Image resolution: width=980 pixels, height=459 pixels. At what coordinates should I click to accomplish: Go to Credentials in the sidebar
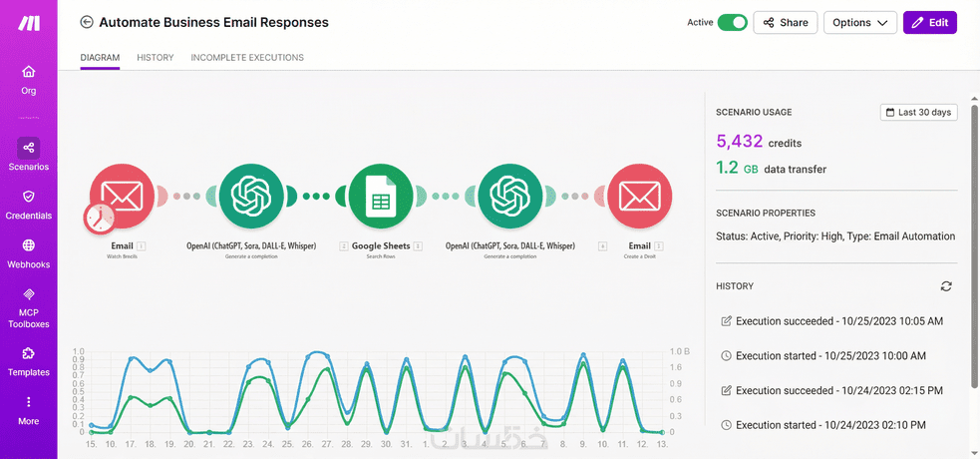[29, 206]
